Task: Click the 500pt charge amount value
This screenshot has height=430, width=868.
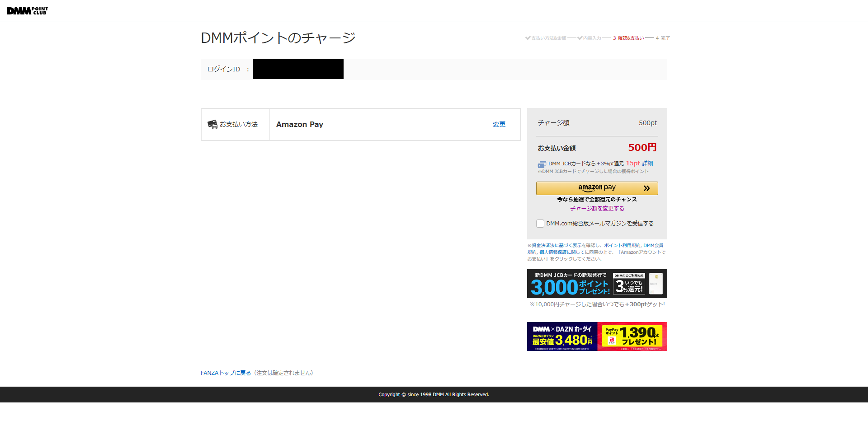Action: (x=648, y=123)
